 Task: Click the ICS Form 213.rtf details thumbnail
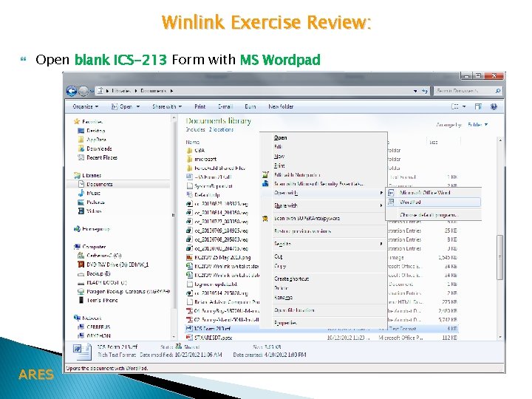tap(83, 352)
